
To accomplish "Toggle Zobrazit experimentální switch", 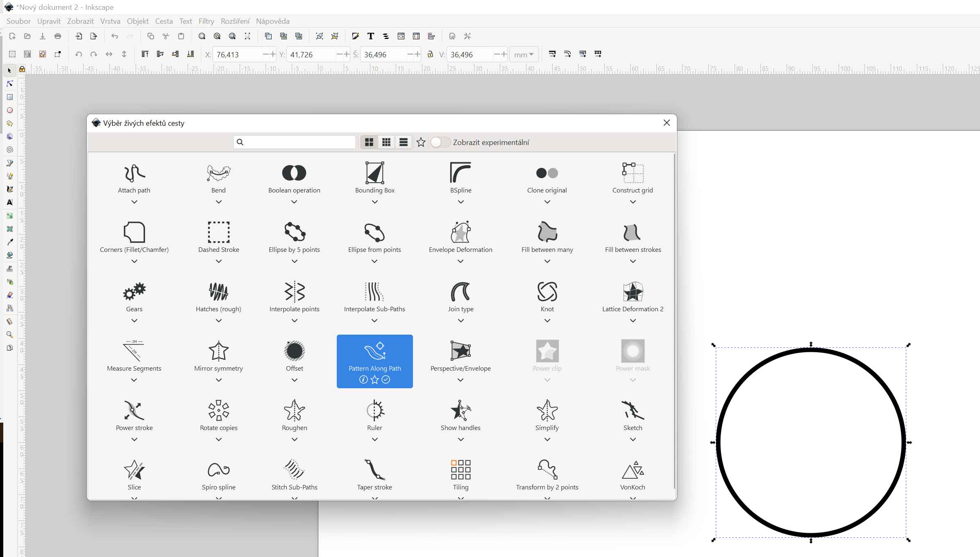I will (x=440, y=142).
